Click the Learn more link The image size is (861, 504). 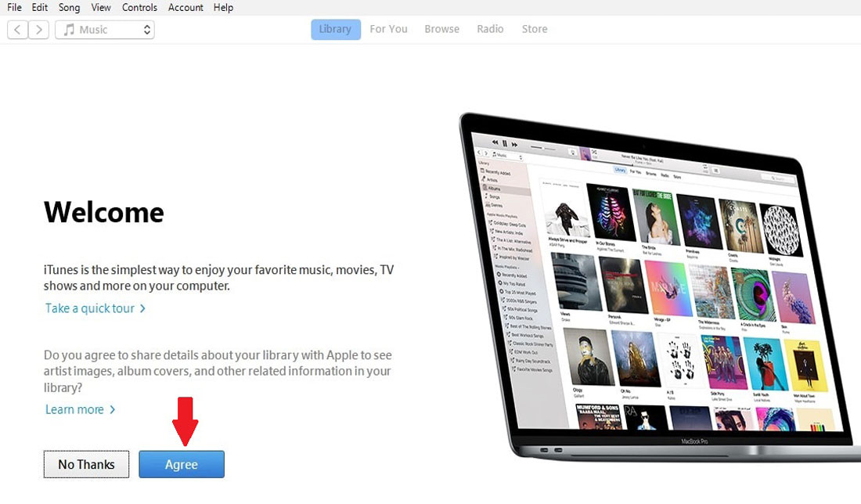pos(75,409)
